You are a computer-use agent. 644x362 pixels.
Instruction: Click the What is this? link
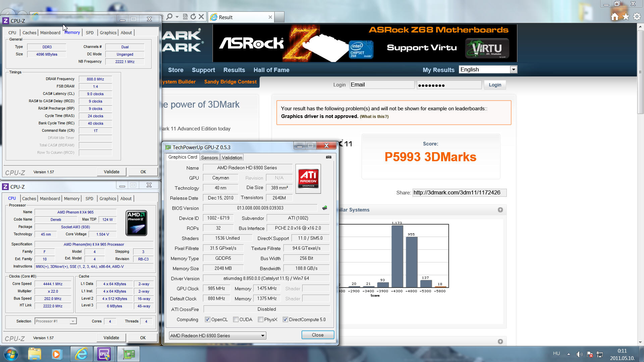click(374, 117)
